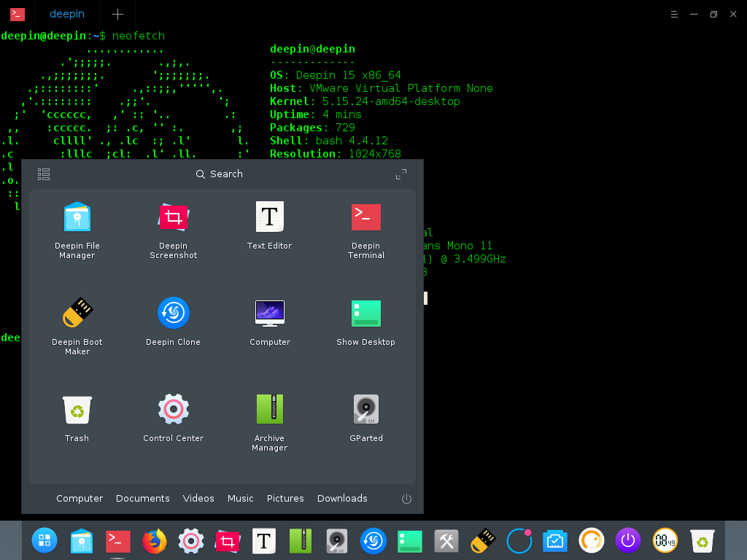
Task: Launch Deepin Clone from launcher grid
Action: (174, 322)
